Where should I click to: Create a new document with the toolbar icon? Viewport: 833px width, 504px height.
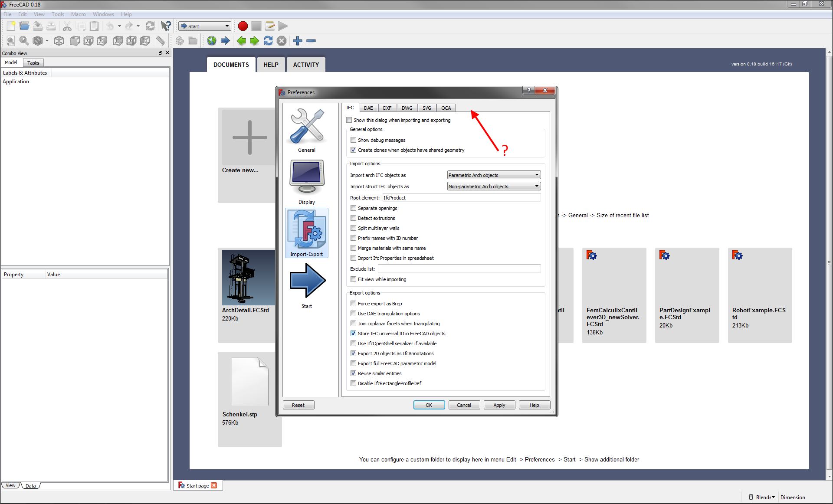point(11,26)
